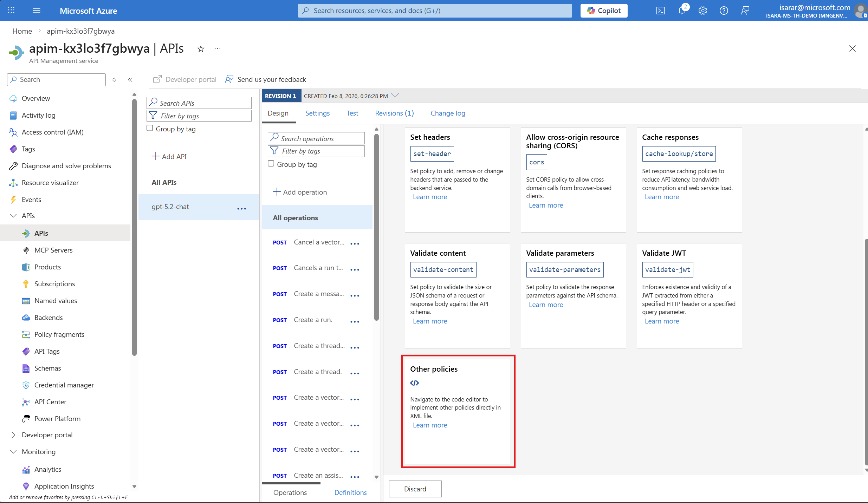Viewport: 868px width, 503px height.
Task: Expand or collapse all sidebar menu groups
Action: pos(114,80)
